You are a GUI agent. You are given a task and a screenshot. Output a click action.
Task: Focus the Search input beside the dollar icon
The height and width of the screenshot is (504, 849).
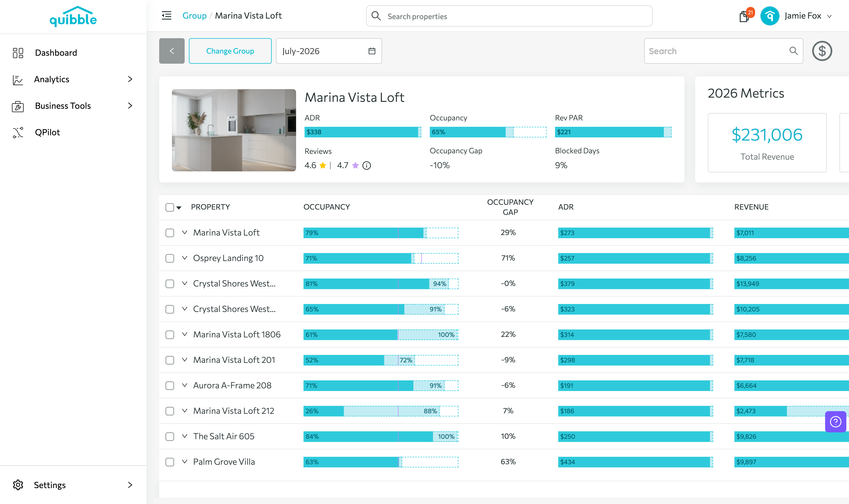pyautogui.click(x=723, y=51)
